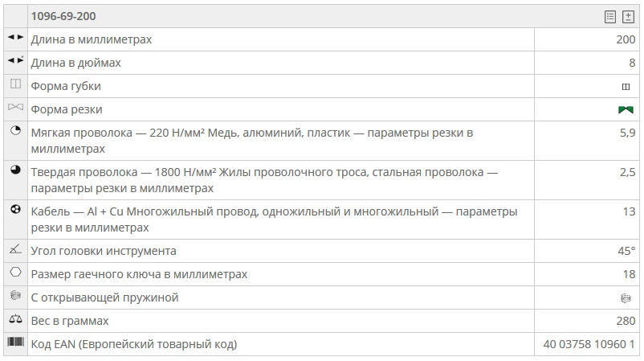The height and width of the screenshot is (361, 644).
Task: Click the list view icon in the table header
Action: pyautogui.click(x=610, y=16)
